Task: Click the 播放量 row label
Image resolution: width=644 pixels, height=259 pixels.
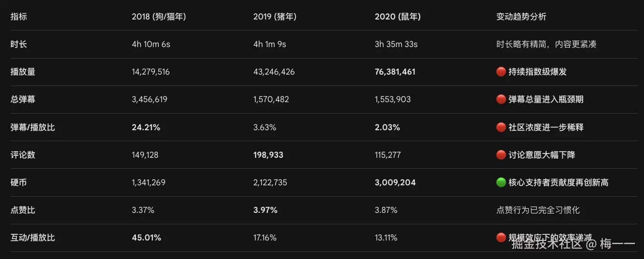Action: point(23,72)
